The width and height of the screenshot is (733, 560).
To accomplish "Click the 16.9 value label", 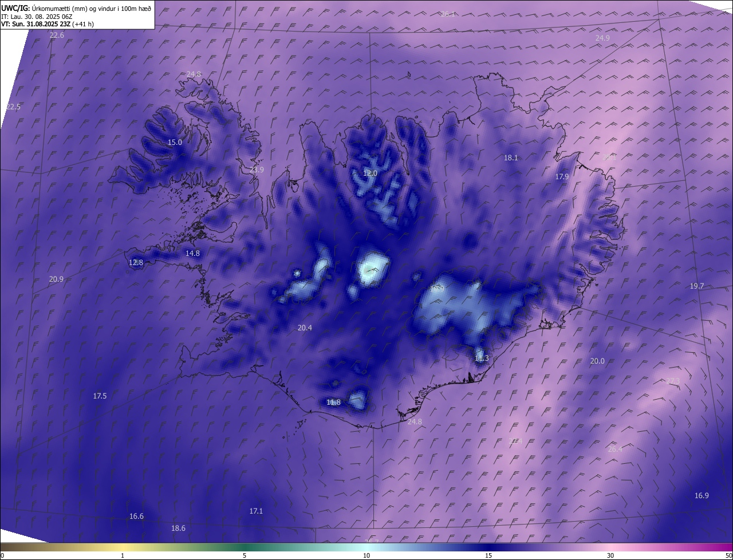I will coord(702,496).
